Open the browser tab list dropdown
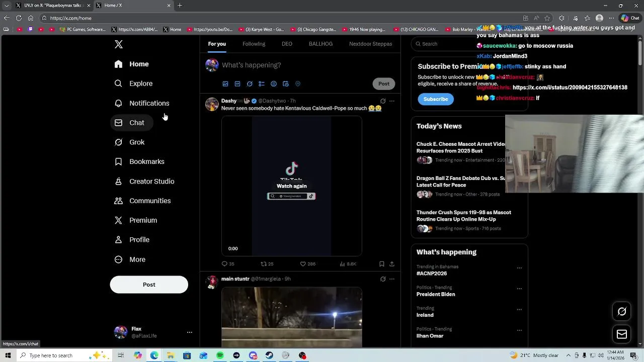The height and width of the screenshot is (362, 644). coord(7,6)
